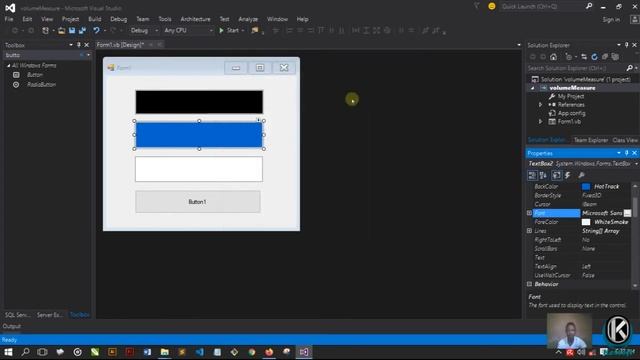Image resolution: width=640 pixels, height=360 pixels.
Task: Select Button control in Toolbox
Action: pos(35,75)
